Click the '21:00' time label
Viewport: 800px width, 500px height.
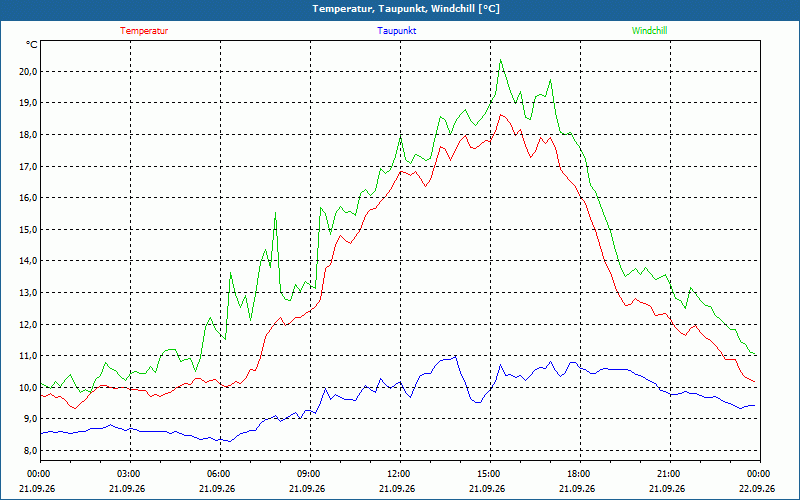[670, 474]
